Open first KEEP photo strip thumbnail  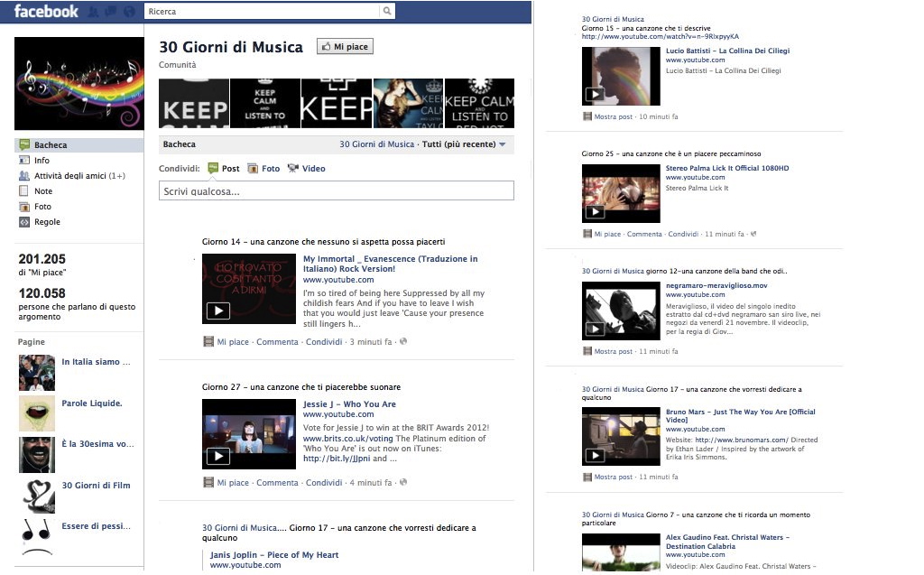tap(194, 103)
